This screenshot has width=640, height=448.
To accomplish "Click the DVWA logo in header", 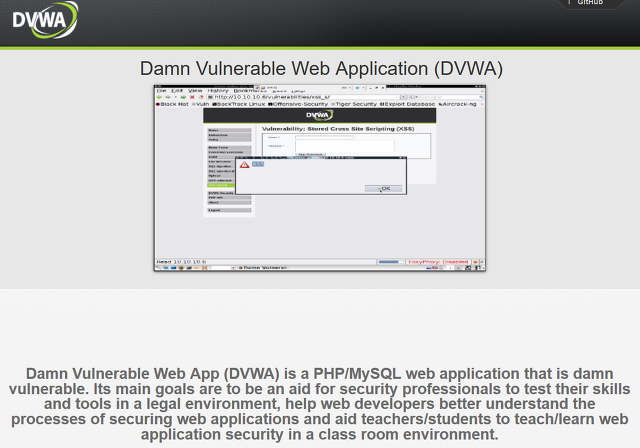I will point(45,20).
